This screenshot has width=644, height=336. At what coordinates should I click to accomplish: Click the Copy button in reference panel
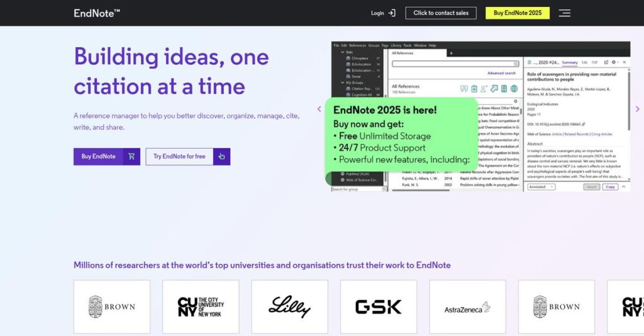(610, 187)
